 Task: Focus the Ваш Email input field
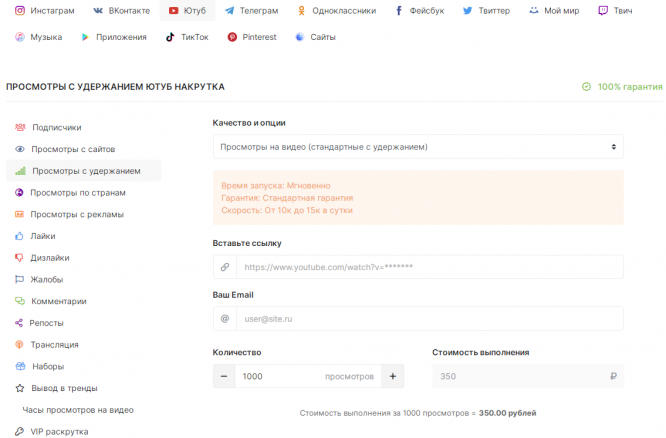(x=429, y=319)
